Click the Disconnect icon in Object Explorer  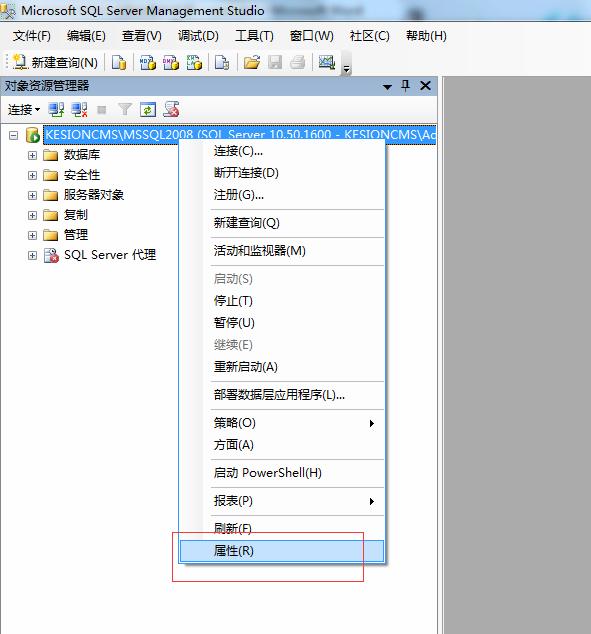coord(79,110)
